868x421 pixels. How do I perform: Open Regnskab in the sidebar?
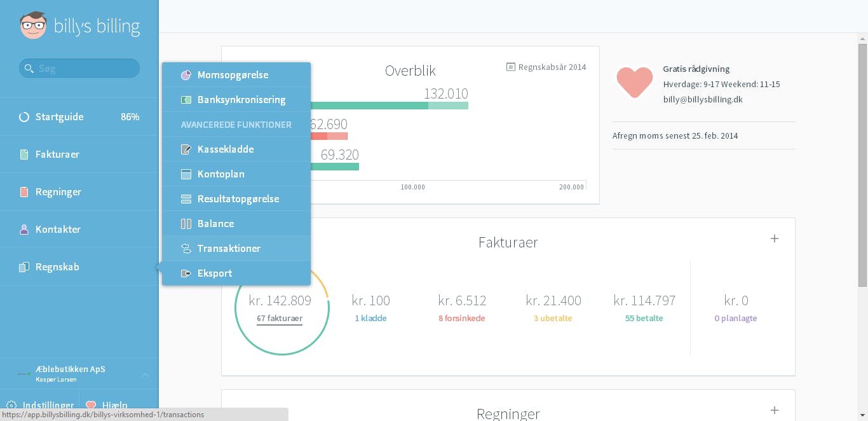pyautogui.click(x=79, y=267)
